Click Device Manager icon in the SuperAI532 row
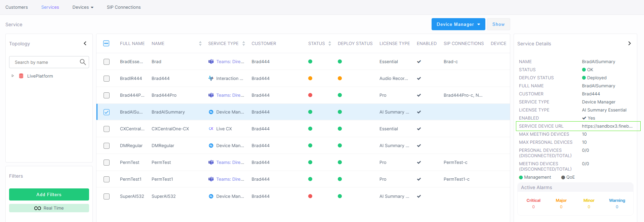The image size is (644, 222). pos(211,196)
